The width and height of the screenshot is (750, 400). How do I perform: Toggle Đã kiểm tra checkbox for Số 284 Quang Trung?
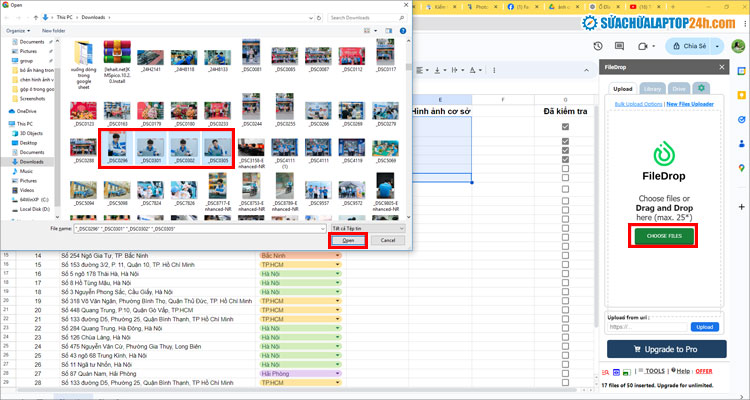point(565,328)
